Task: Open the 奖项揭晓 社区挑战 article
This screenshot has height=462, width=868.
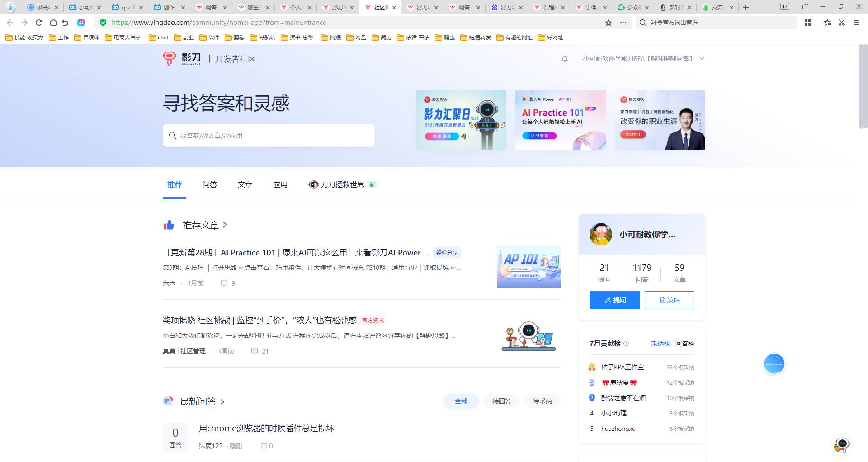Action: point(260,320)
